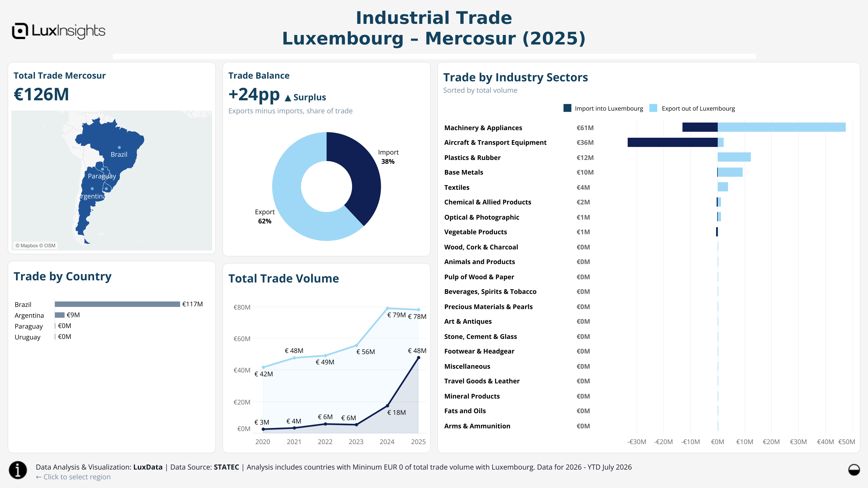Click the +24pp trade balance figure
This screenshot has width=868, height=488.
pos(254,95)
